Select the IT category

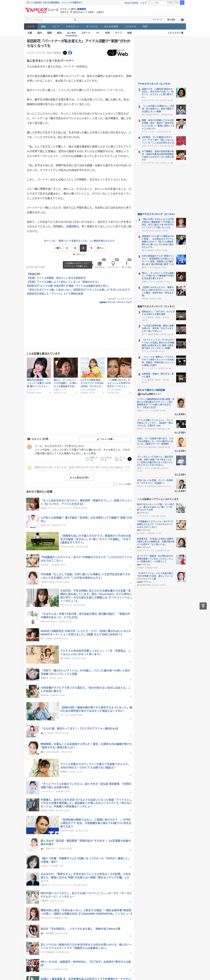click(98, 33)
